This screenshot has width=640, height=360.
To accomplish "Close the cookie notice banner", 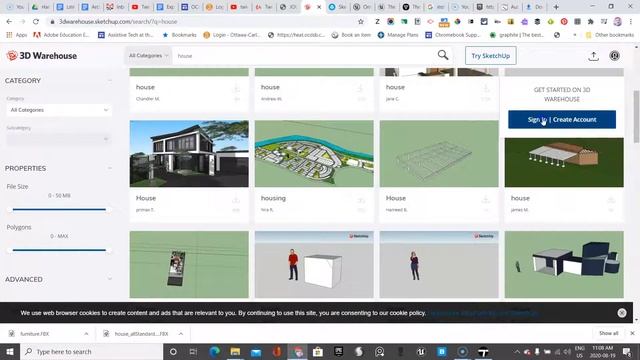I will tap(622, 313).
